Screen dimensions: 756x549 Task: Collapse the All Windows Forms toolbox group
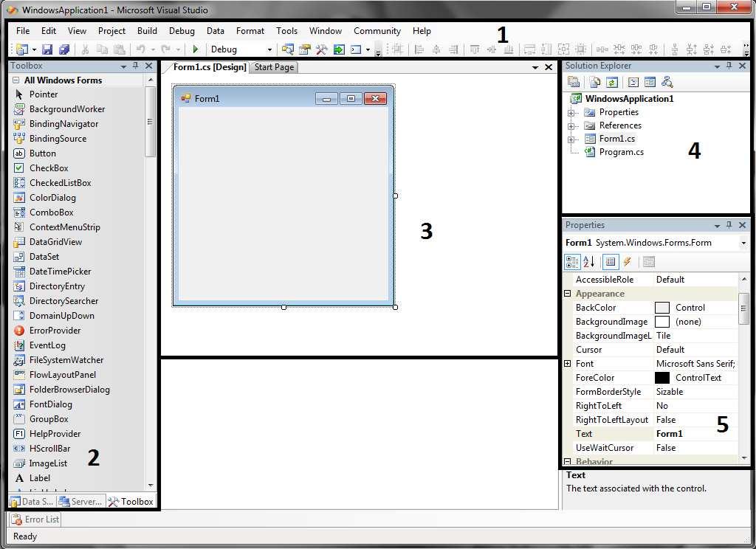[x=16, y=80]
